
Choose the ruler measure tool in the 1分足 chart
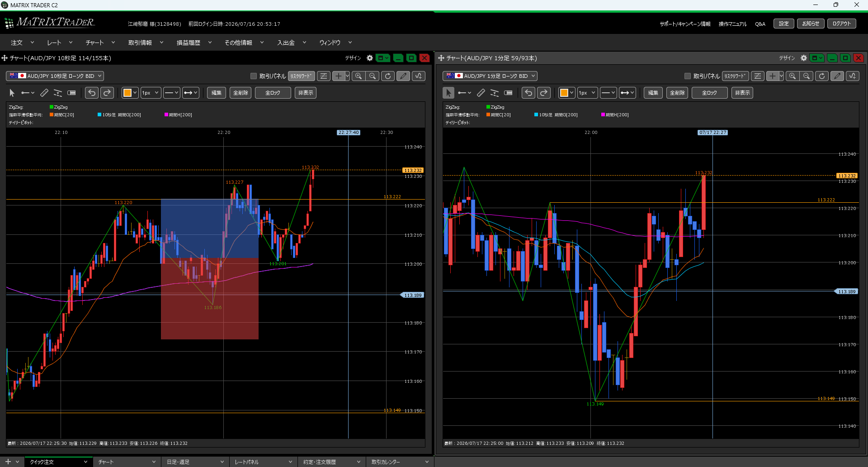tap(481, 93)
